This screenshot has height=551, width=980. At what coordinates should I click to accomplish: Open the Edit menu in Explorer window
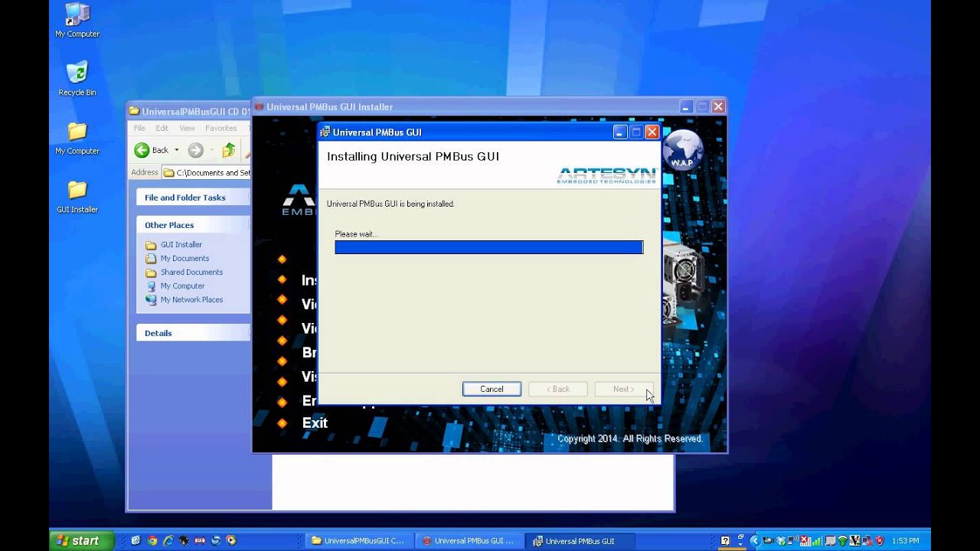(162, 129)
